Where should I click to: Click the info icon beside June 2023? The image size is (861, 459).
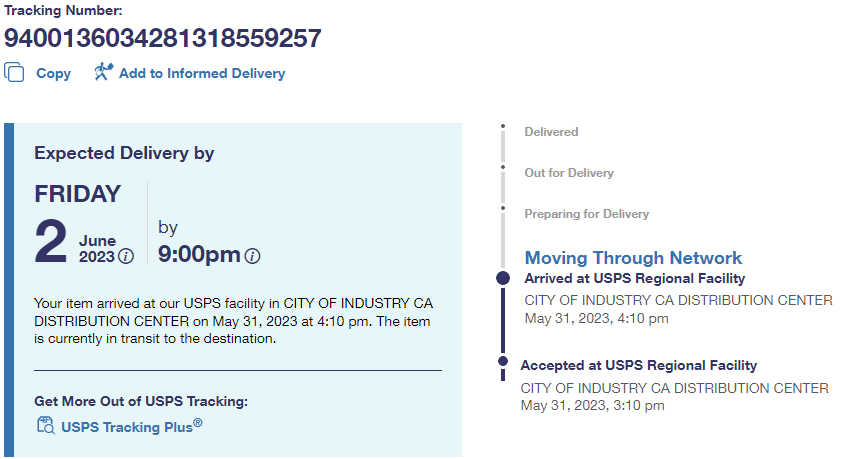[x=126, y=256]
